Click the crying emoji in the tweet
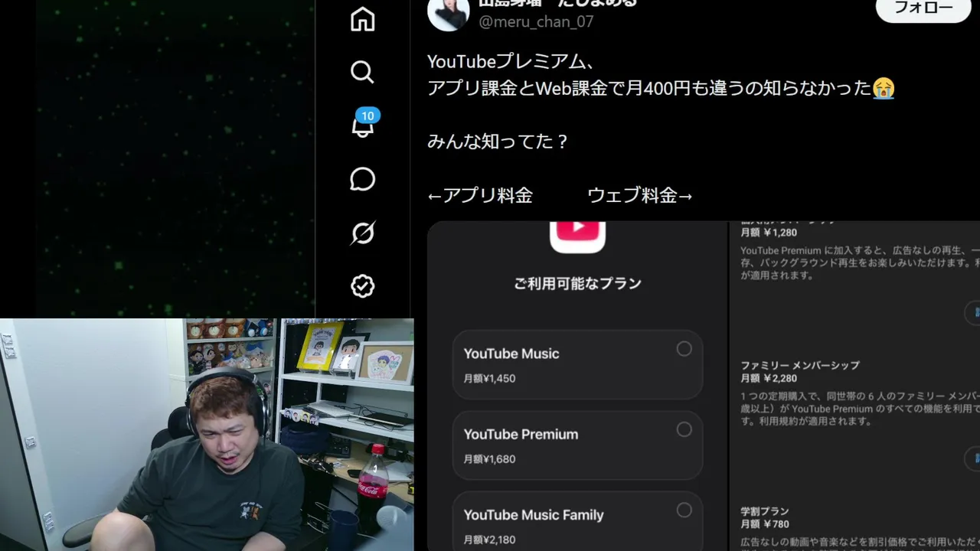This screenshot has width=980, height=551. 884,88
